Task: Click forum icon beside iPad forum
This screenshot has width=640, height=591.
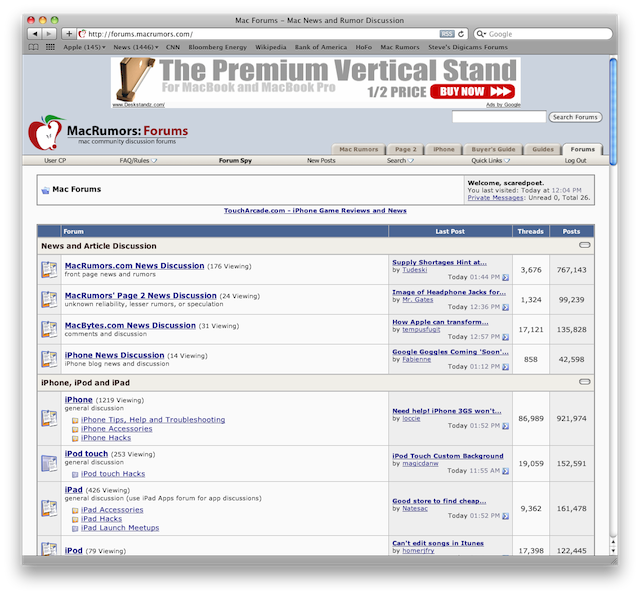Action: tap(49, 509)
